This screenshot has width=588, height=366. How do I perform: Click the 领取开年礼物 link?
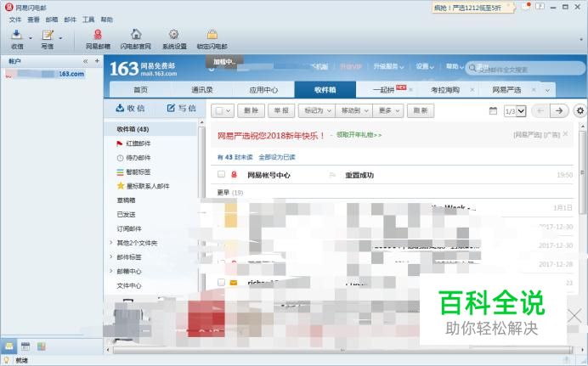click(359, 134)
